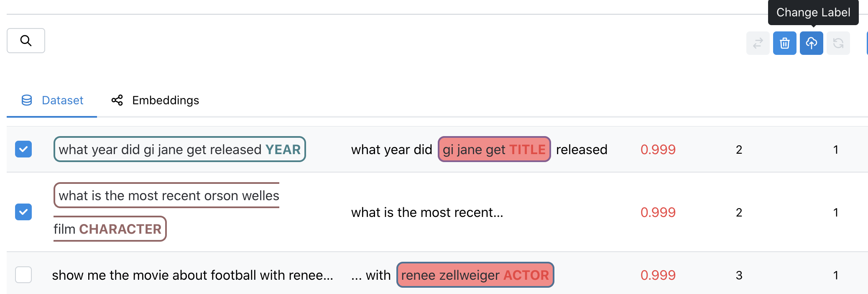This screenshot has height=294, width=868.
Task: Switch to the Embeddings tab
Action: pyautogui.click(x=165, y=101)
